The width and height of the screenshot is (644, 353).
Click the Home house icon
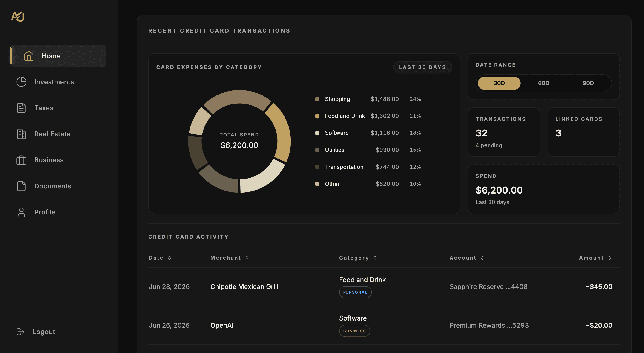pos(29,56)
